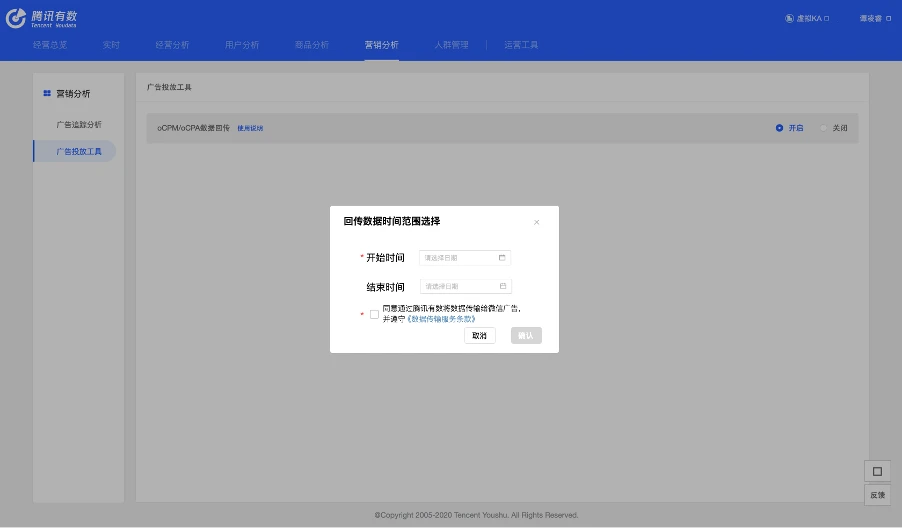The width and height of the screenshot is (902, 528).
Task: Click the calendar icon in 结束时间 field
Action: pyautogui.click(x=503, y=287)
